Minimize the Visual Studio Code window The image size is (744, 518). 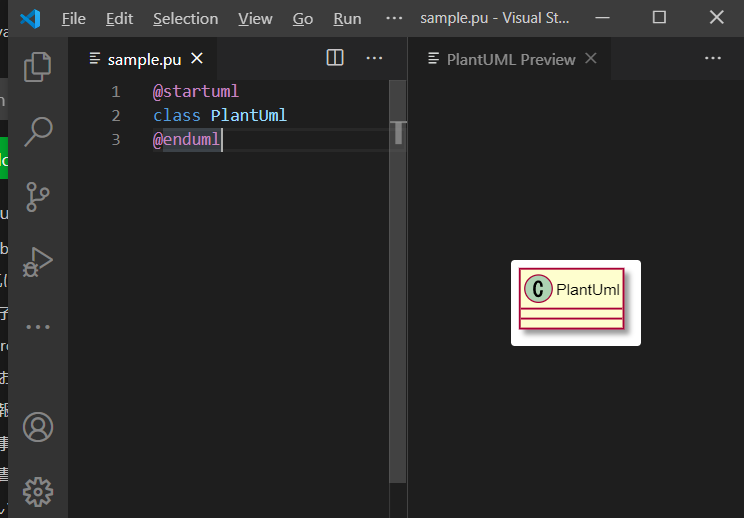click(x=602, y=18)
